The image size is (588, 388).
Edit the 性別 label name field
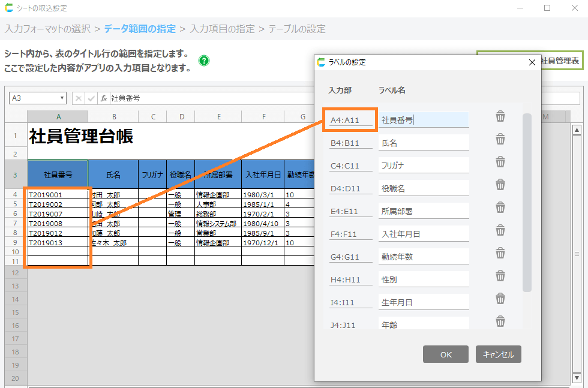point(423,279)
